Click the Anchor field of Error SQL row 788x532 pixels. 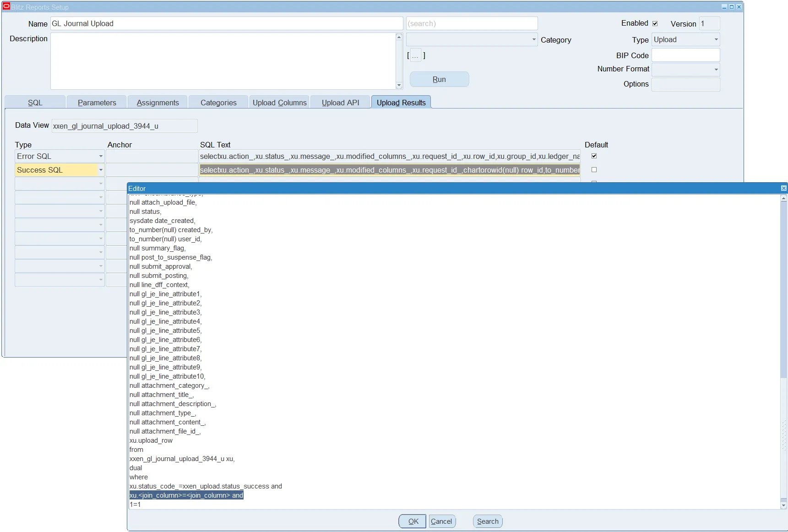coord(152,156)
